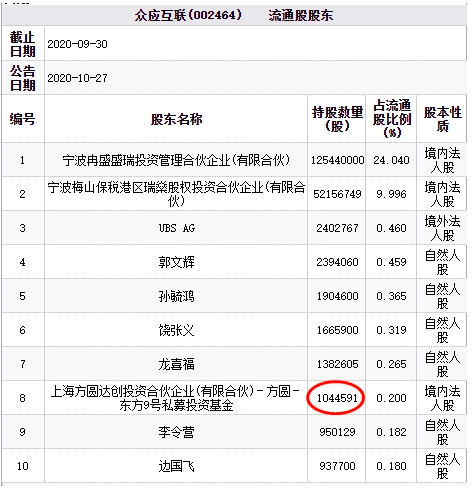Select shareholder 龙喜福
This screenshot has width=472, height=489.
(x=176, y=364)
